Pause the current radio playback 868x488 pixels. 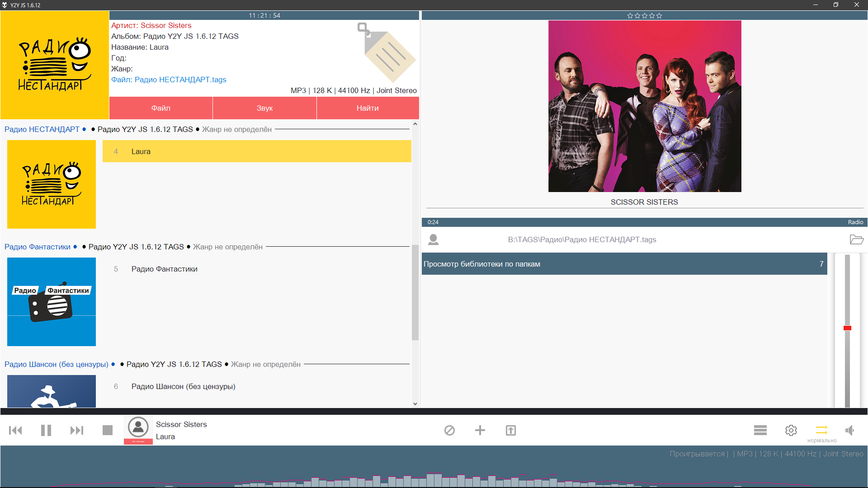46,430
